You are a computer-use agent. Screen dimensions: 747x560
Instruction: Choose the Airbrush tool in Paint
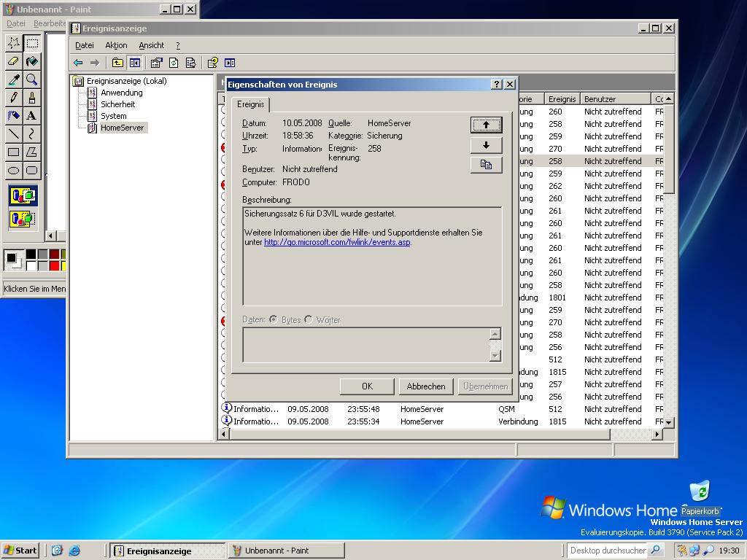14,116
